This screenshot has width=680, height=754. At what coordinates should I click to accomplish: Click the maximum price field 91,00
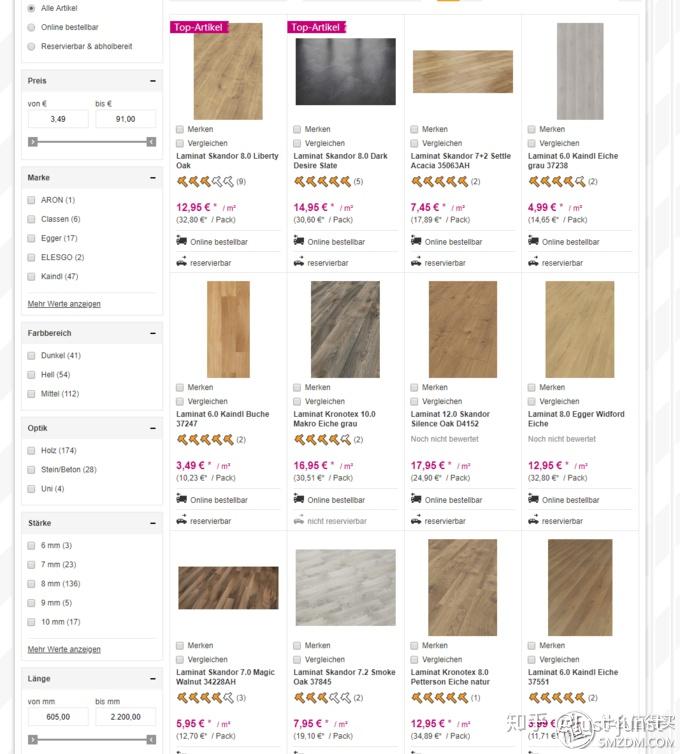[126, 119]
